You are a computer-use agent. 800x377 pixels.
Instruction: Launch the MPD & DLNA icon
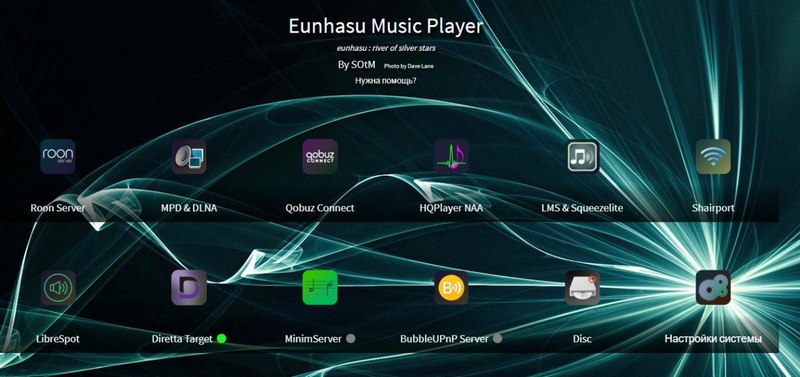pyautogui.click(x=189, y=157)
